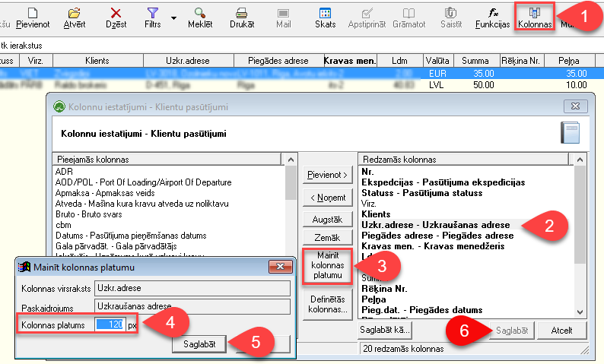The height and width of the screenshot is (364, 604).
Task: Click the Apstiprināt toolbar icon
Action: (367, 13)
